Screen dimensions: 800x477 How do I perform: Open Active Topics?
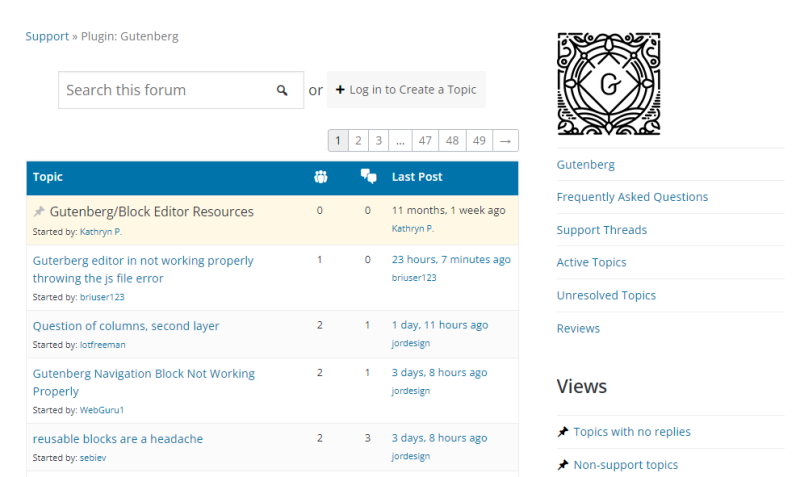(591, 262)
